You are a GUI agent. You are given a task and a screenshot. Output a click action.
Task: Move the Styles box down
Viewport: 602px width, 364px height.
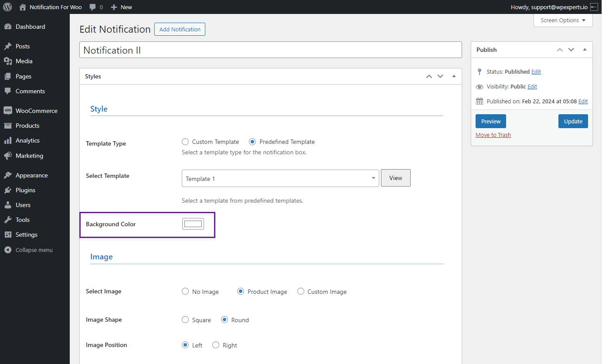pos(440,76)
